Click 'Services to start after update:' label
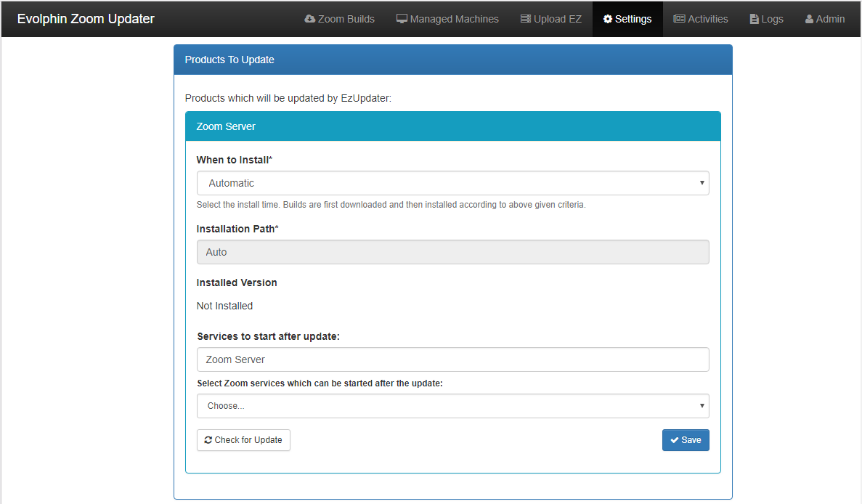862x504 pixels. pyautogui.click(x=268, y=336)
